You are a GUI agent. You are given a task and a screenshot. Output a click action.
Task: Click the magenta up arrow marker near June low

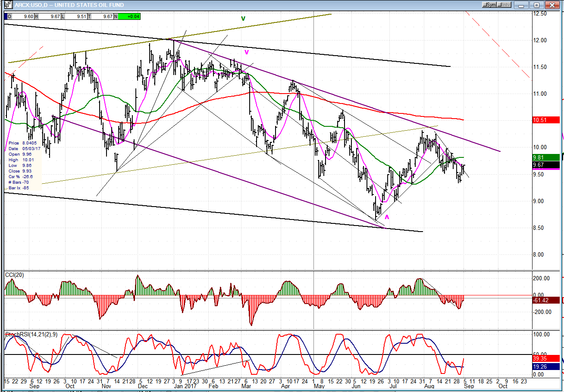click(x=387, y=217)
